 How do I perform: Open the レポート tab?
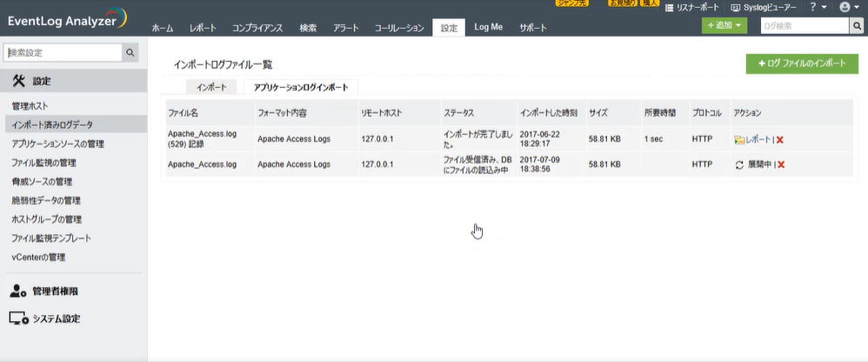coord(203,28)
